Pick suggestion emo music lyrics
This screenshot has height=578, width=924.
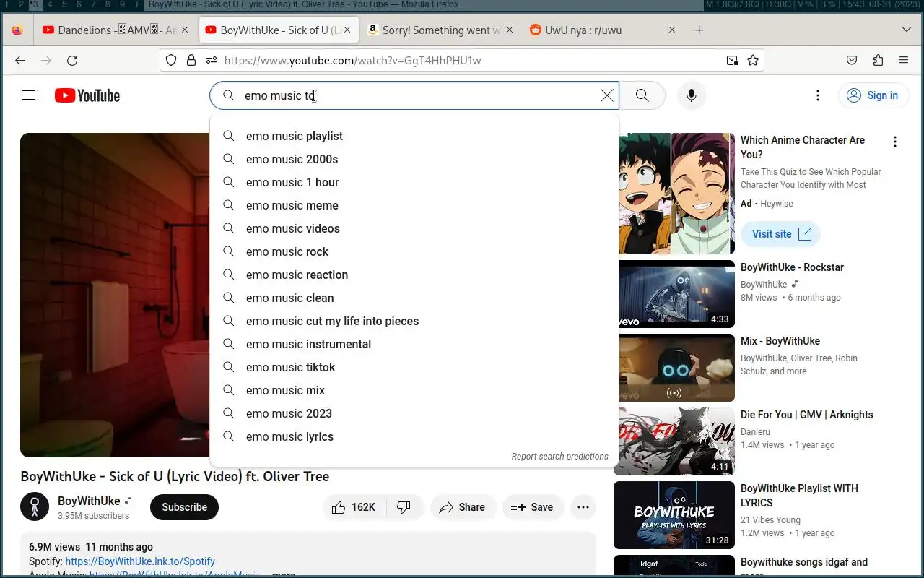click(414, 436)
